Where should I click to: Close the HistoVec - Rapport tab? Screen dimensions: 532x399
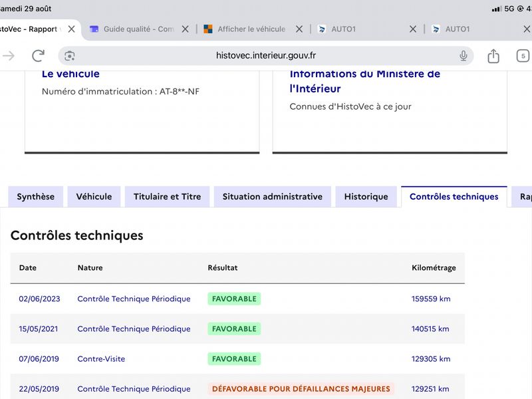click(71, 29)
